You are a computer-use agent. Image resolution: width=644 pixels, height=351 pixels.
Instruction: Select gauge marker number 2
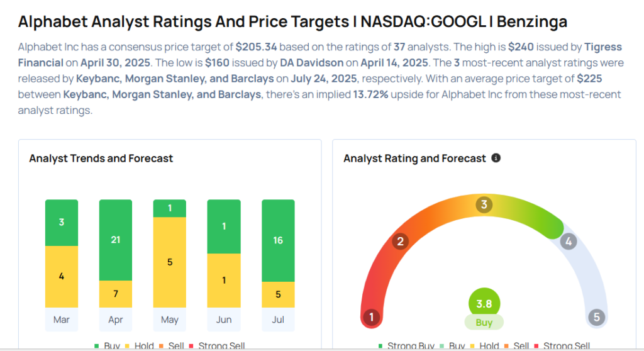click(401, 241)
